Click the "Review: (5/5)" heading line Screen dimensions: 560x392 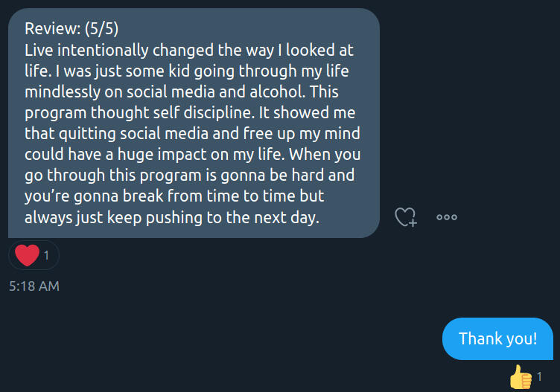(x=71, y=29)
